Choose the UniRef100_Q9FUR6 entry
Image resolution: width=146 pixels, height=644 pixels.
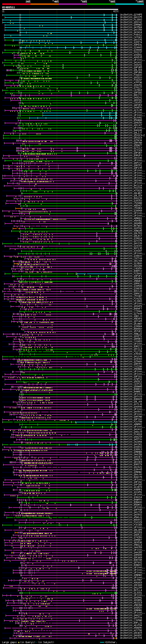click(x=131, y=73)
